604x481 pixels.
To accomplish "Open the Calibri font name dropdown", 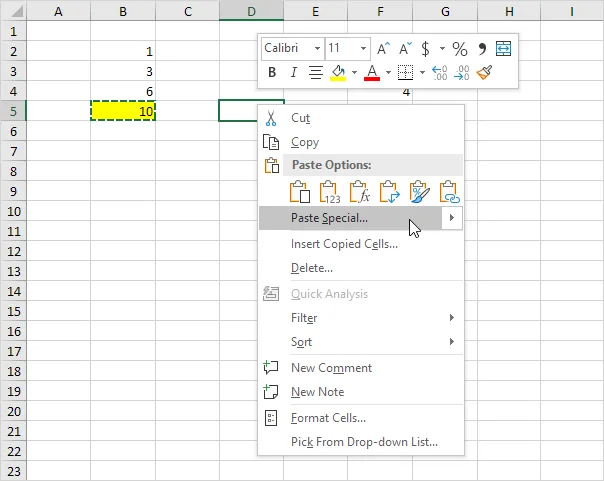I will pos(317,48).
